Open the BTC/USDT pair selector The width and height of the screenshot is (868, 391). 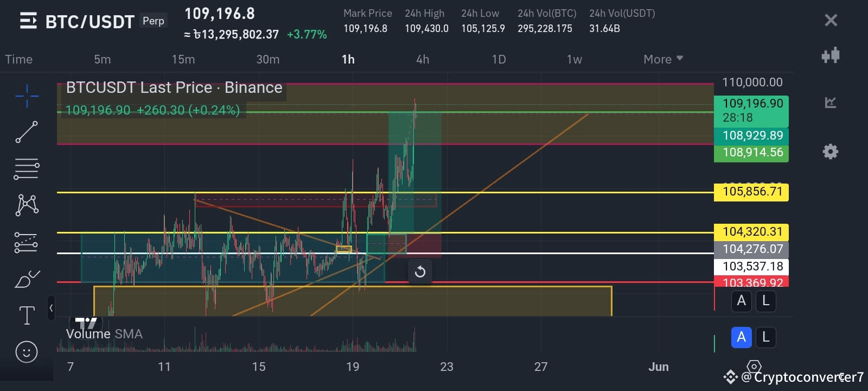click(90, 22)
